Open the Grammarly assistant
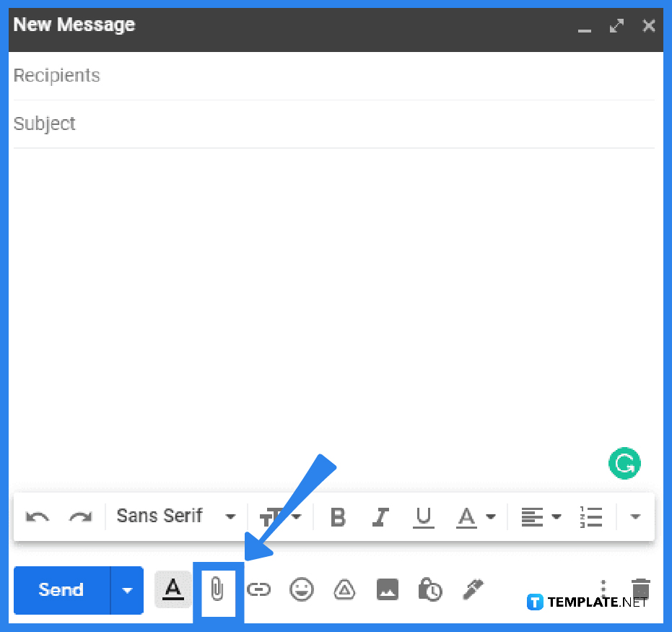Image resolution: width=672 pixels, height=632 pixels. 624,463
